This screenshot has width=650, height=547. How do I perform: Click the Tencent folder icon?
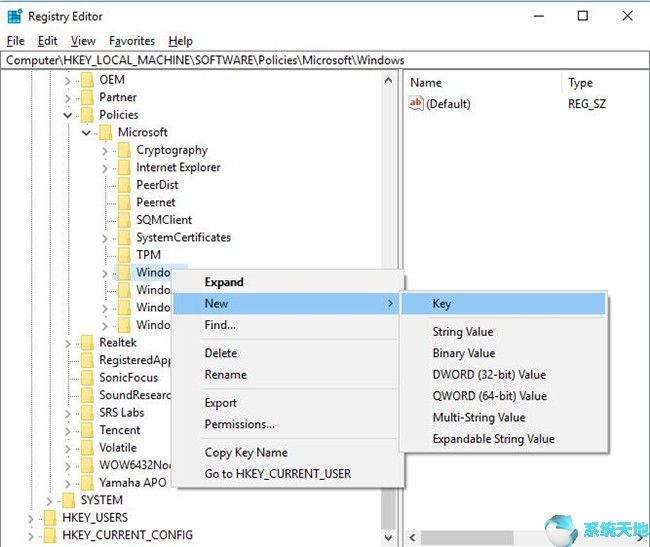pyautogui.click(x=87, y=430)
